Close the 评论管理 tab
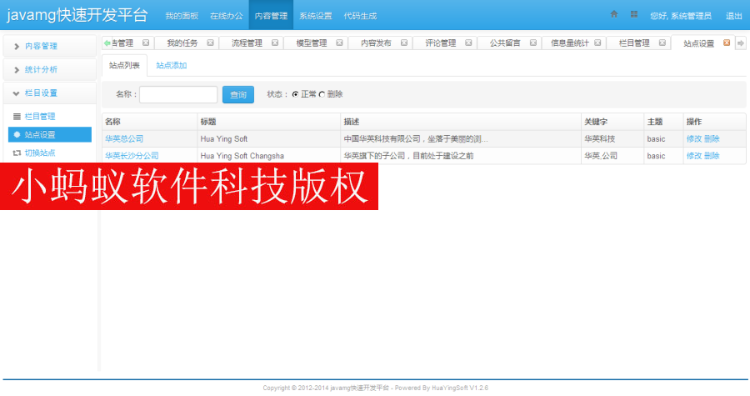The image size is (750, 396). (x=468, y=43)
